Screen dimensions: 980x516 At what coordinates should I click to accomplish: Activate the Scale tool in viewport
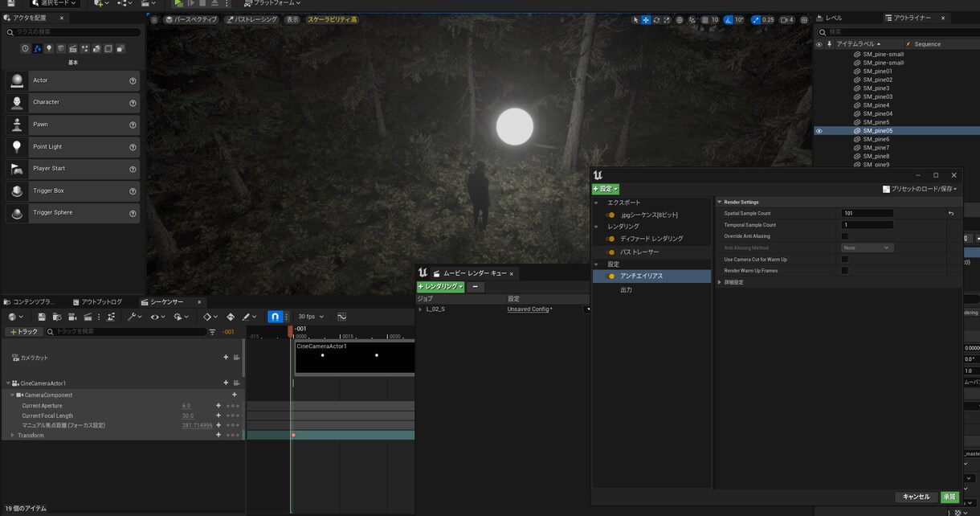click(667, 19)
